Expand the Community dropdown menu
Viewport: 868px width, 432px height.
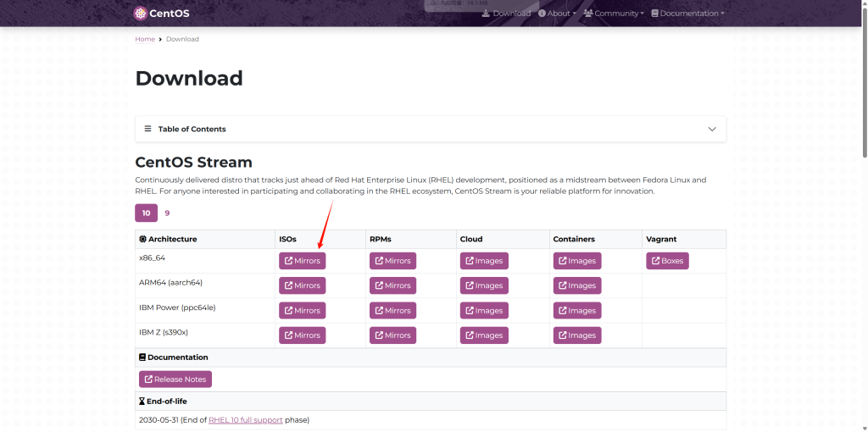[x=614, y=14]
